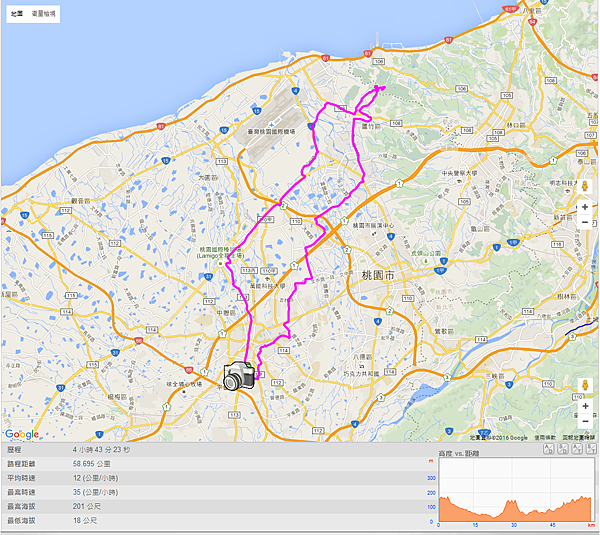This screenshot has width=600, height=535.
Task: Select the A/T altitude-time chart icon
Action: 577,449
